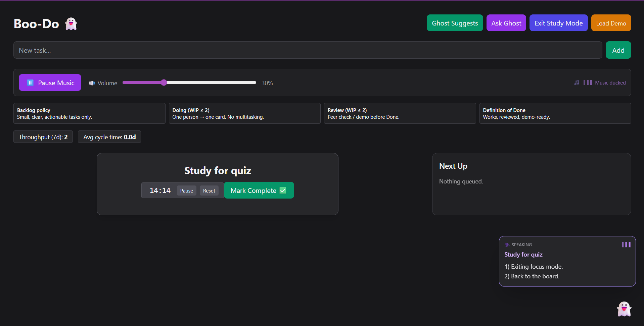This screenshot has height=326, width=644.
Task: Select the Backlog policy card
Action: (x=89, y=113)
